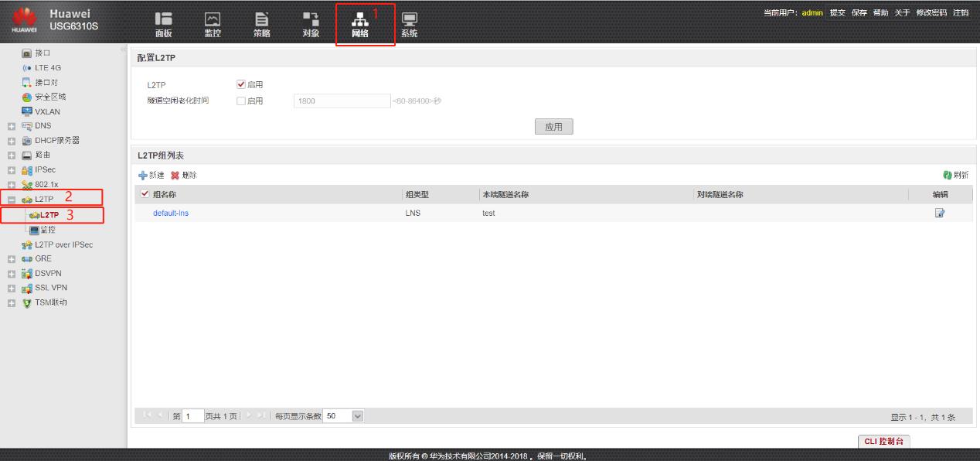The width and height of the screenshot is (980, 461).
Task: Go to the 系统 system settings
Action: click(x=409, y=23)
